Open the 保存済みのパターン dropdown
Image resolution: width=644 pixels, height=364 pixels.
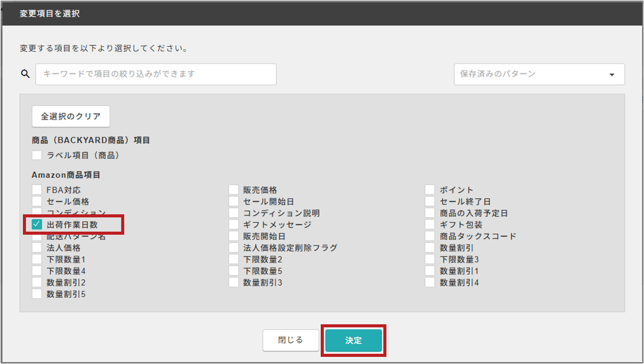click(539, 74)
